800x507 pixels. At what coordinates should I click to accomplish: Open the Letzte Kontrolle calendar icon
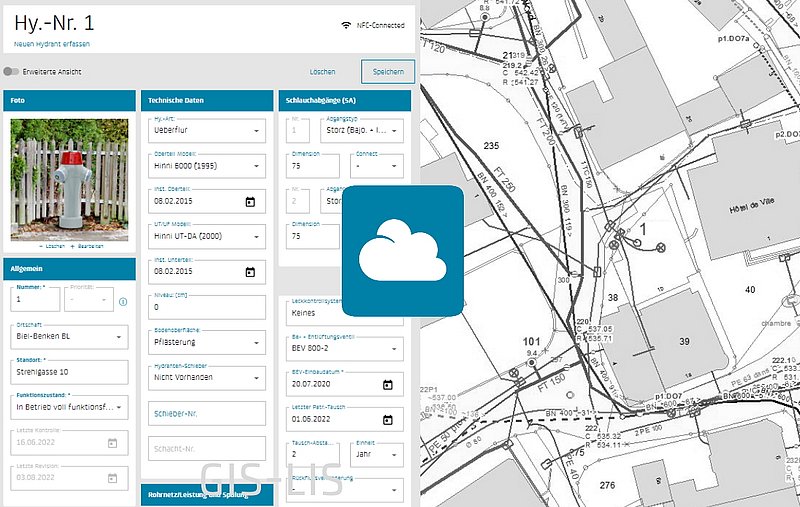coord(112,442)
